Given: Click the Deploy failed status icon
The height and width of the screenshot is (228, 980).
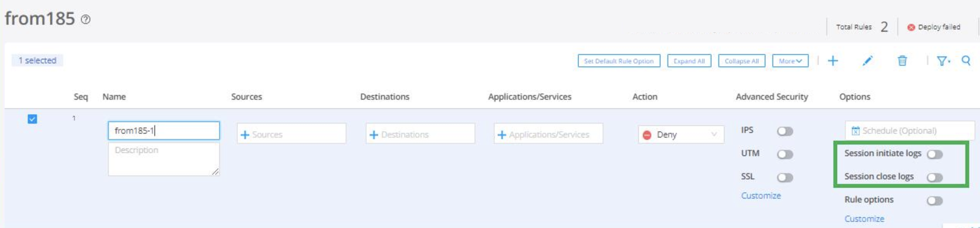Looking at the screenshot, I should 911,27.
